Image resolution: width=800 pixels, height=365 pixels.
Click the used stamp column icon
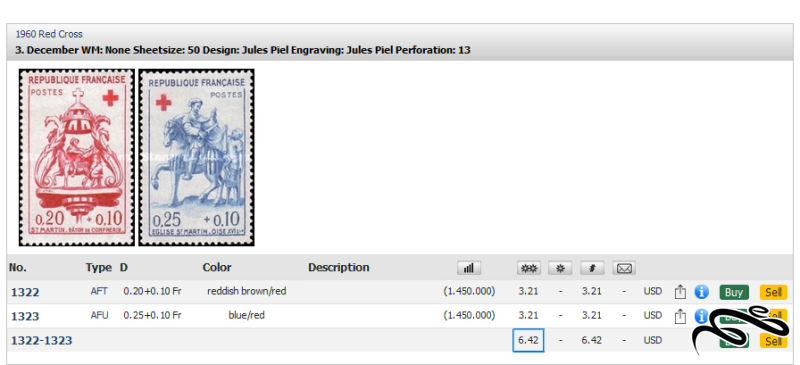point(592,267)
